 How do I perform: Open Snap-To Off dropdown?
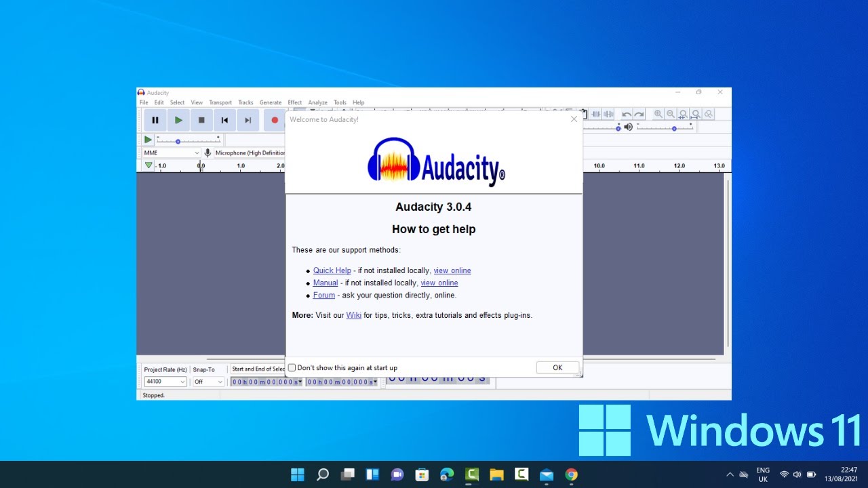pos(208,382)
